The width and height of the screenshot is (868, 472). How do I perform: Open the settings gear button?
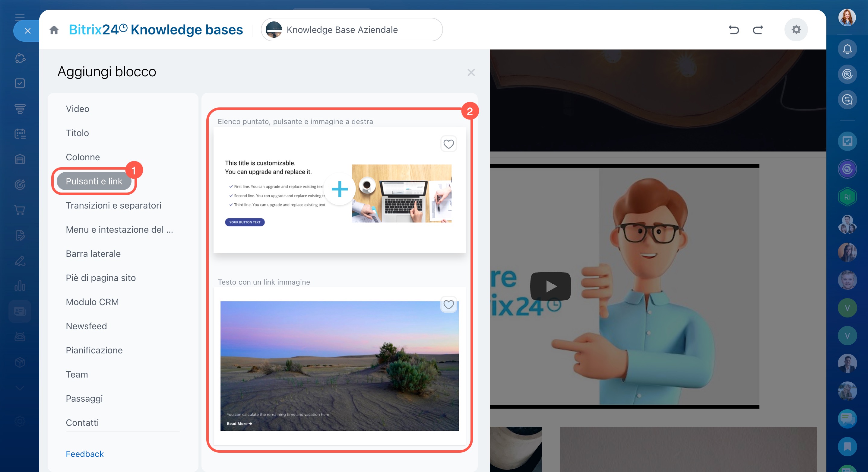pyautogui.click(x=796, y=30)
